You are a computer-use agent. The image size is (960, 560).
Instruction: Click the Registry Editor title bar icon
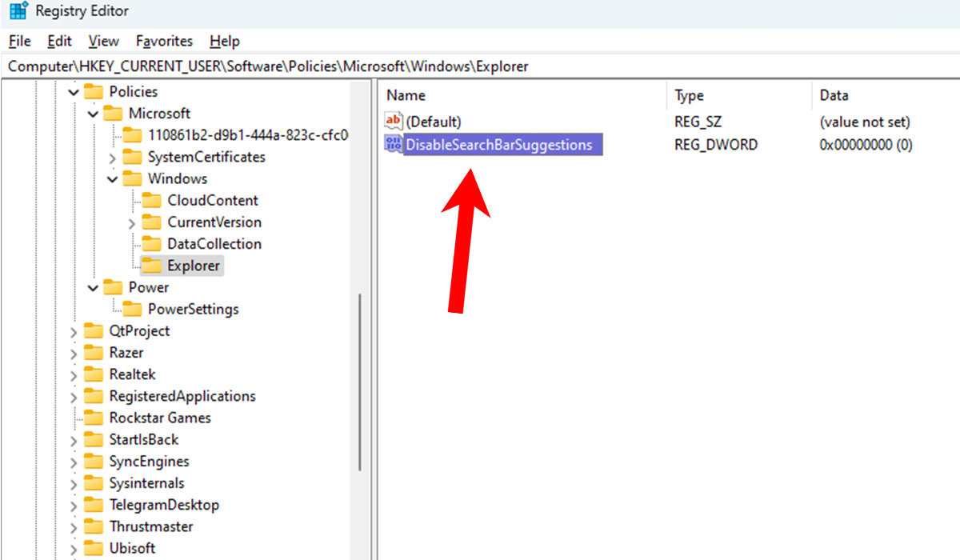(x=18, y=10)
